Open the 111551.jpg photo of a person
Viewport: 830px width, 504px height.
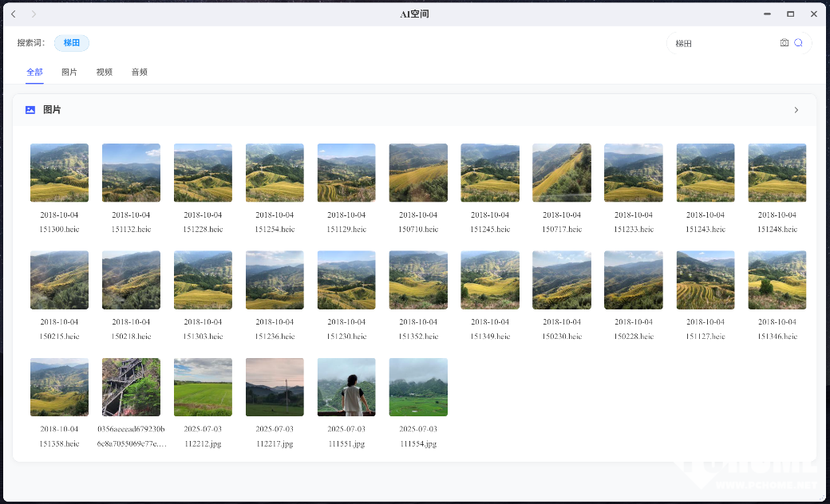point(346,387)
